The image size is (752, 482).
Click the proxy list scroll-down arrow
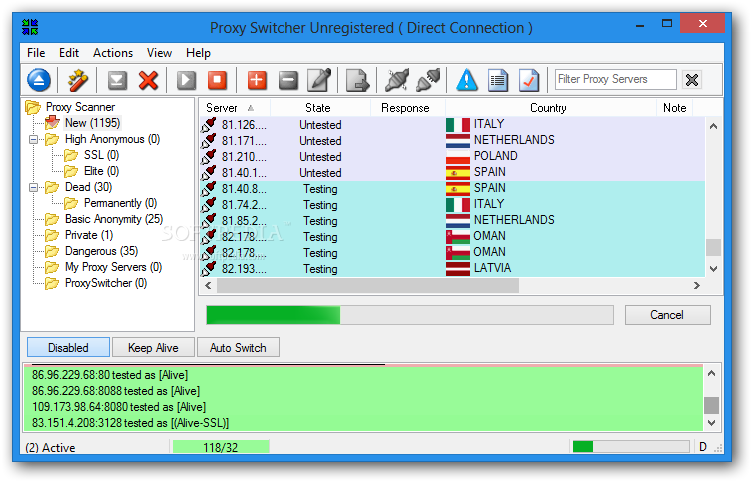click(713, 269)
